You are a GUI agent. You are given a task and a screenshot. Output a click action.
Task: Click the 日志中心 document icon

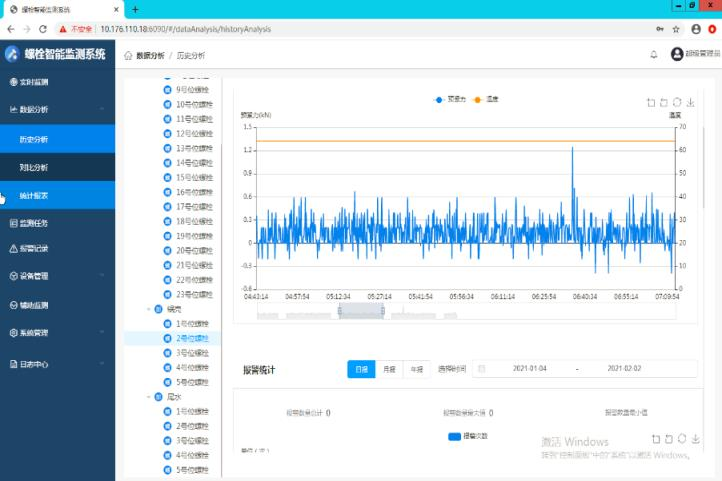(13, 364)
